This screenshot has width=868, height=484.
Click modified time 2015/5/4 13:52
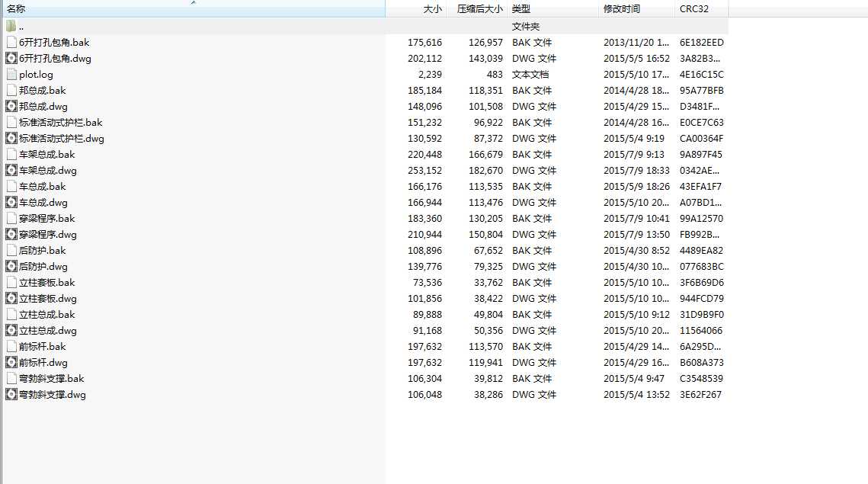click(636, 396)
